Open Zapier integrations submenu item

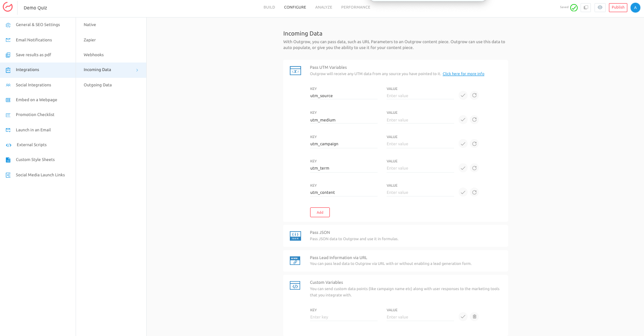[x=111, y=40]
